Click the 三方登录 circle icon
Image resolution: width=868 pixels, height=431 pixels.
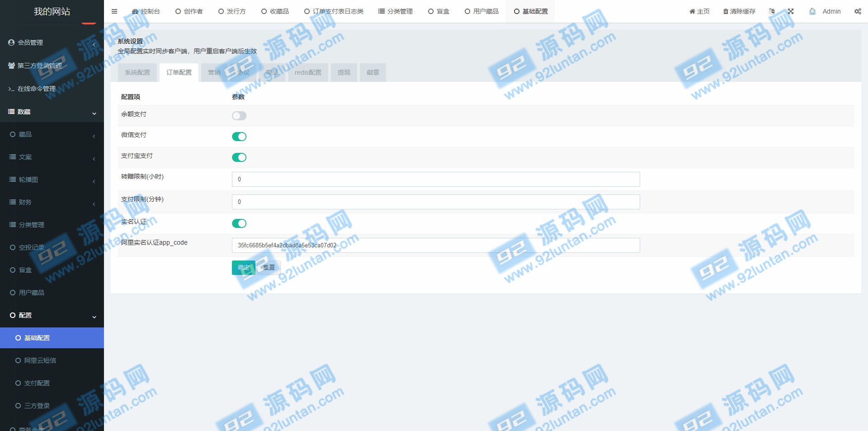(x=18, y=406)
